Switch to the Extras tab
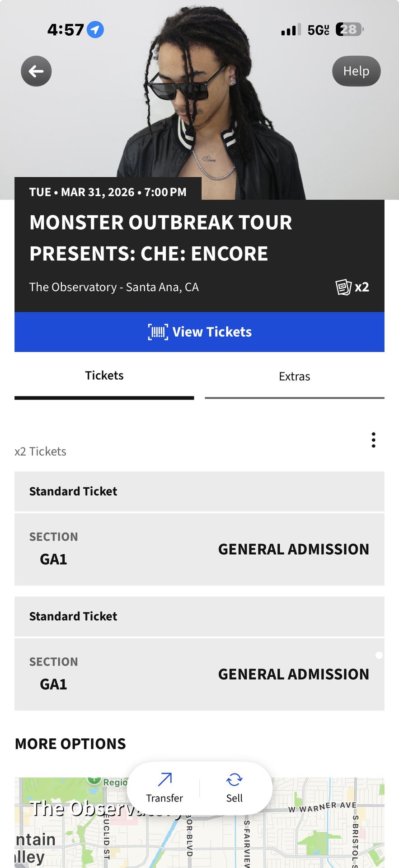 pyautogui.click(x=294, y=377)
